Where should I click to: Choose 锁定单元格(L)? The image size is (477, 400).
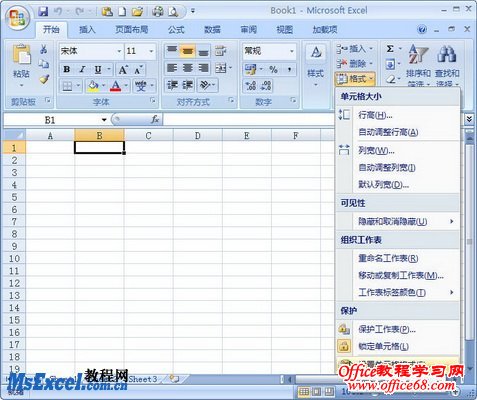(x=397, y=346)
